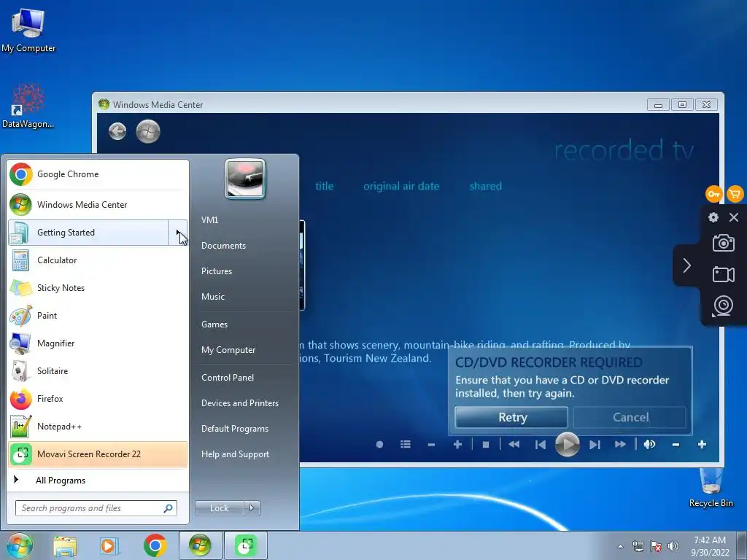Click the Search programs and files box
Image resolution: width=747 pixels, height=560 pixels.
click(96, 508)
